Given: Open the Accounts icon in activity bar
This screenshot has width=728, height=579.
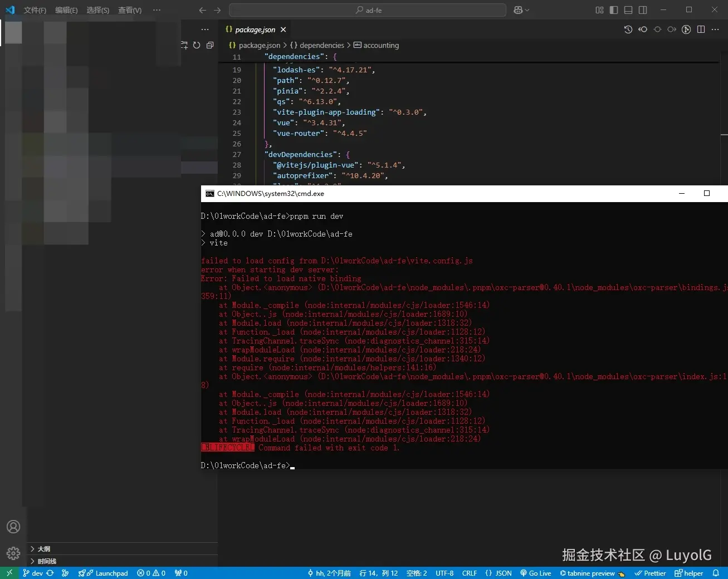Looking at the screenshot, I should [x=13, y=527].
